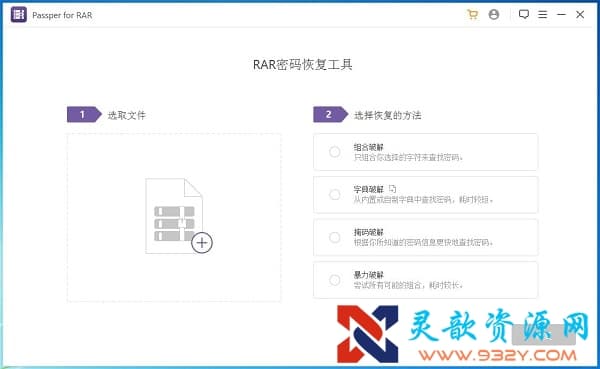Close the Passper for RAR window
This screenshot has width=600, height=369.
[580, 15]
